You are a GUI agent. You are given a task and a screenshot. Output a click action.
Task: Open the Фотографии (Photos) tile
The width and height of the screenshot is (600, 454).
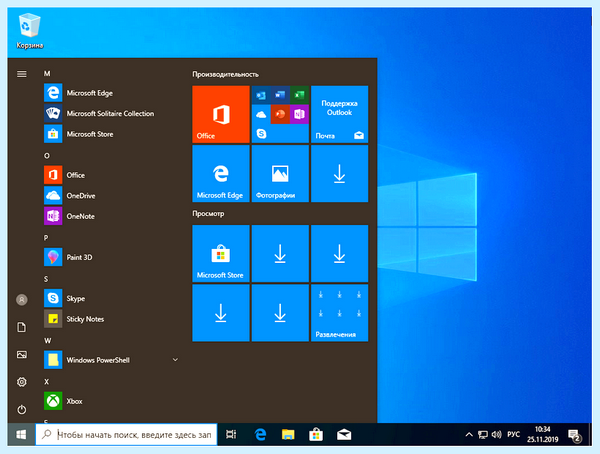click(x=280, y=173)
